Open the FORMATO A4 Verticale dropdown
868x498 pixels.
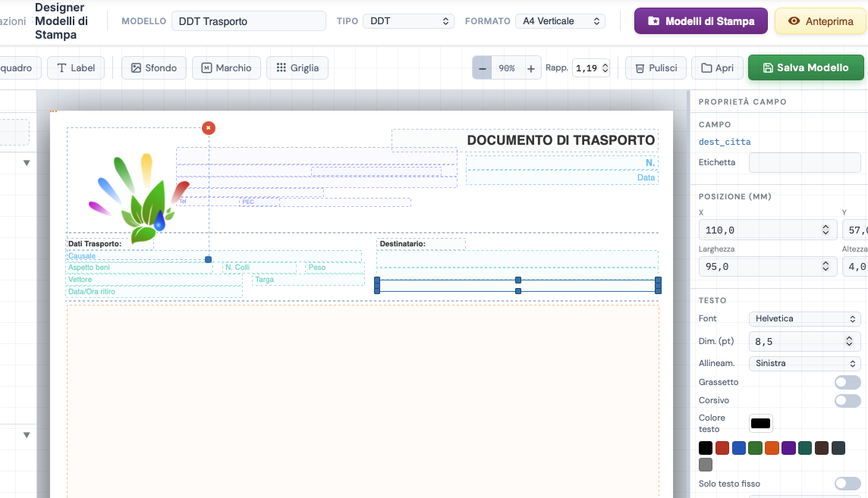[x=560, y=21]
